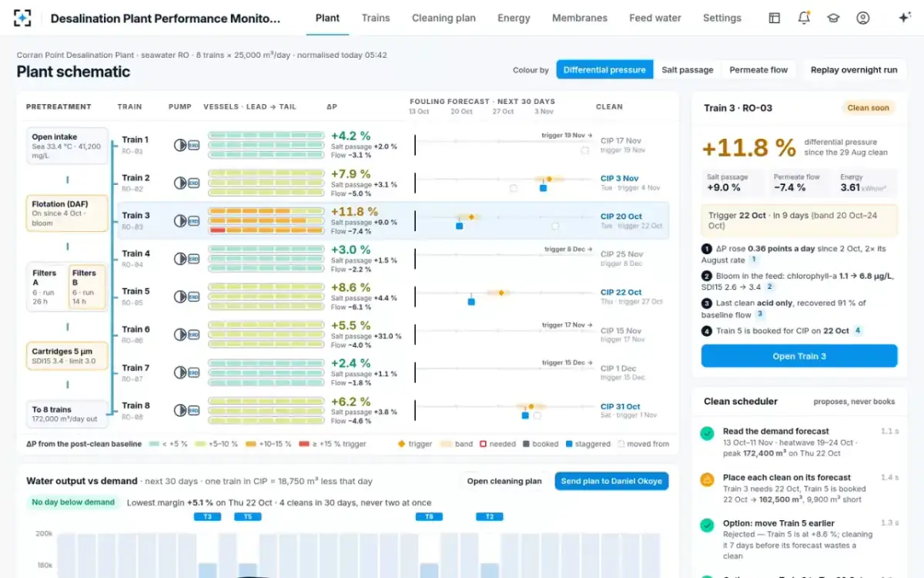This screenshot has width=924, height=578.
Task: Click the T3 chart marker
Action: coord(208,517)
